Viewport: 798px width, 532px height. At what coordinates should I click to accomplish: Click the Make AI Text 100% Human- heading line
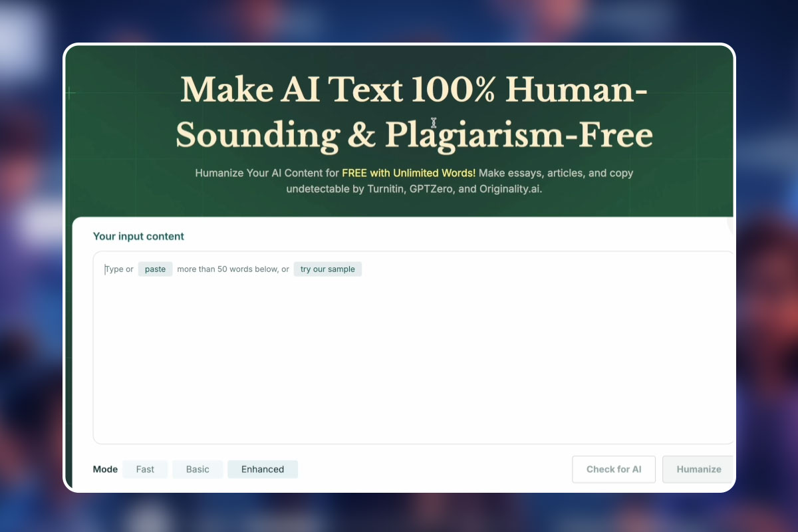[x=414, y=90]
